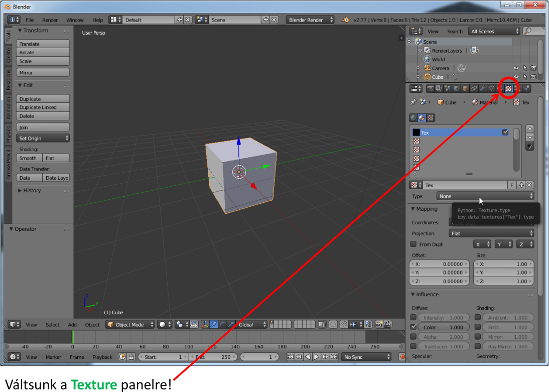The image size is (549, 392).
Task: Enable the Ambient shading checkbox
Action: click(x=478, y=317)
